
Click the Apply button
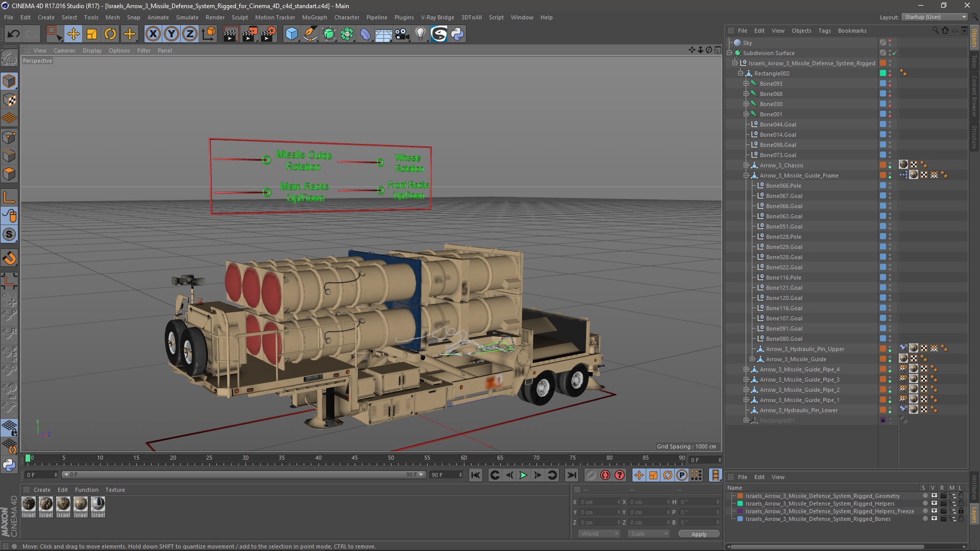coord(699,534)
